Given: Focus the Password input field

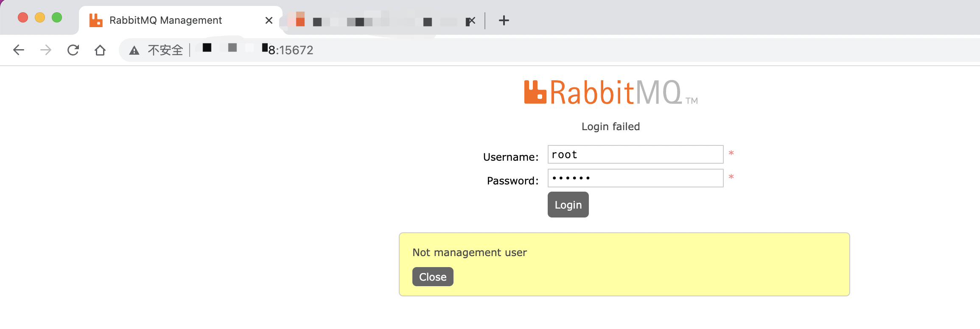Looking at the screenshot, I should (636, 178).
